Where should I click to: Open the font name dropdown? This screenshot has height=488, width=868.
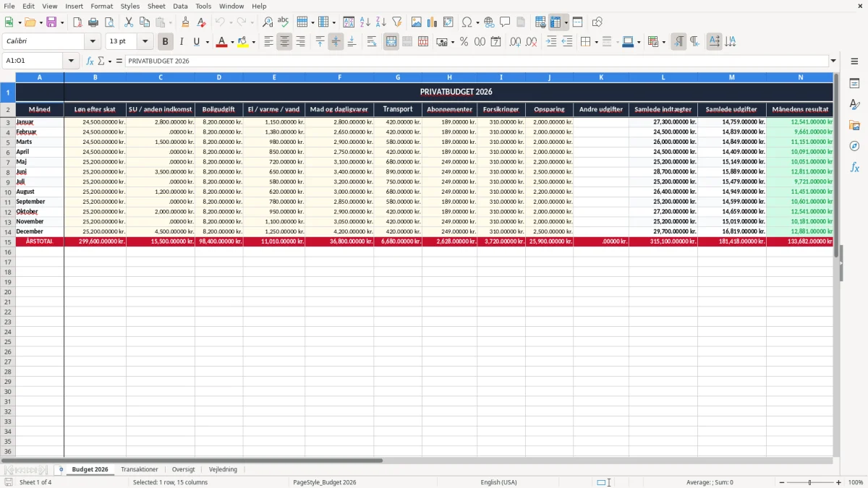click(x=93, y=42)
